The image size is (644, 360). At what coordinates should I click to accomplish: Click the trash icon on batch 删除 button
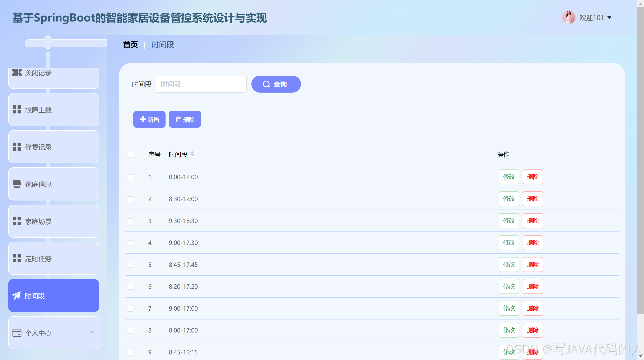178,119
